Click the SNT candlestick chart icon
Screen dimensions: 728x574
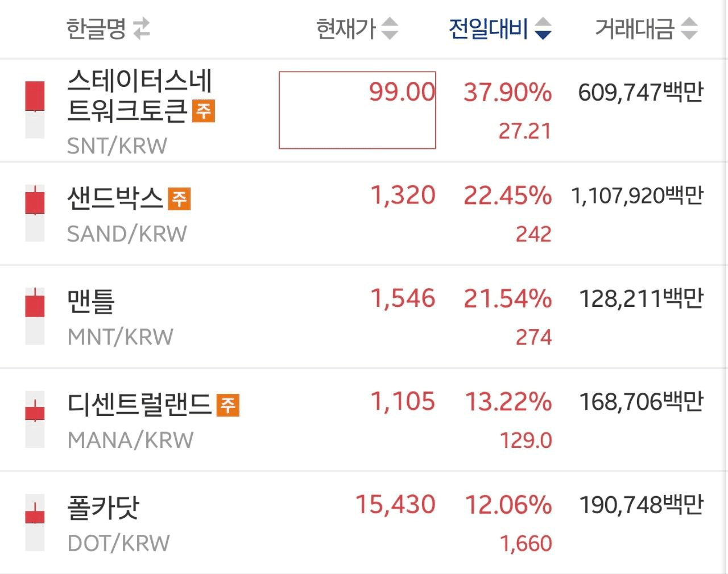pos(35,110)
